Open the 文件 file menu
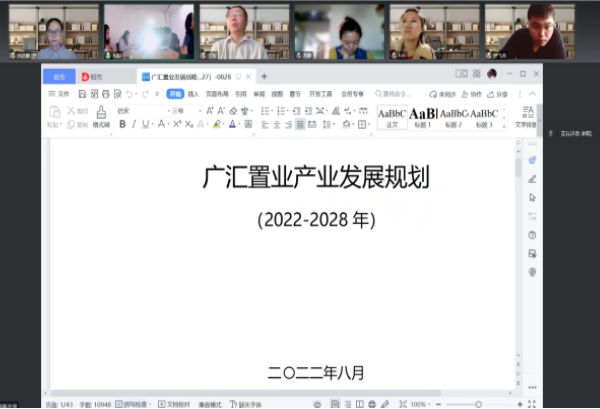The image size is (600, 409). [59, 94]
